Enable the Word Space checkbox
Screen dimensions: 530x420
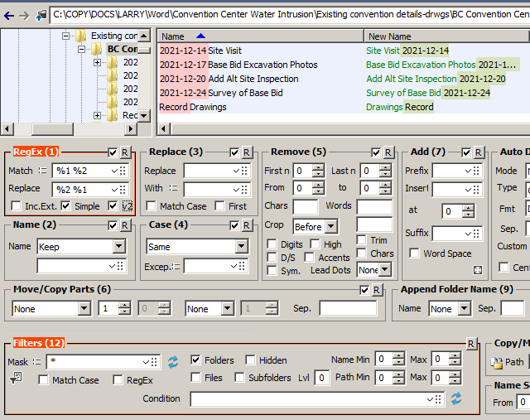point(414,253)
